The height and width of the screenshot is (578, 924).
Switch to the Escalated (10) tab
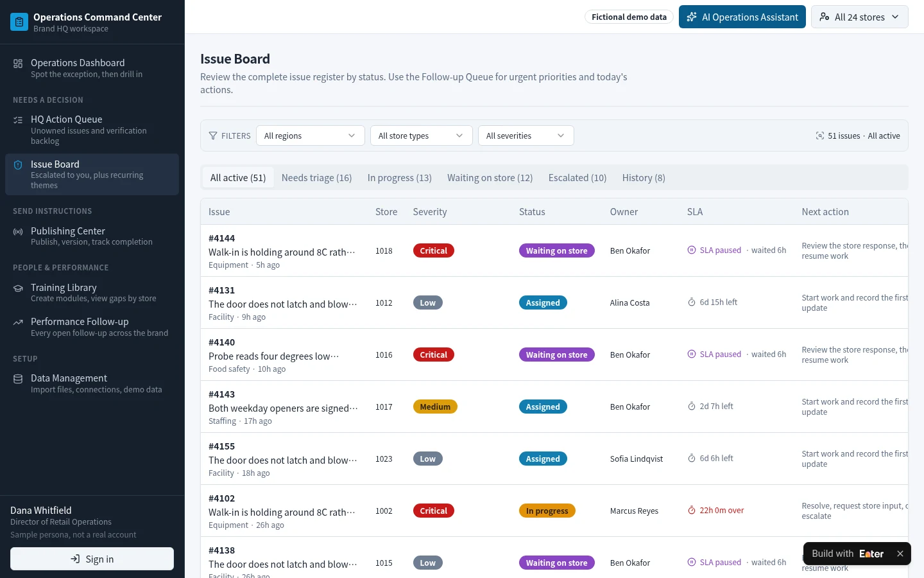pos(577,178)
